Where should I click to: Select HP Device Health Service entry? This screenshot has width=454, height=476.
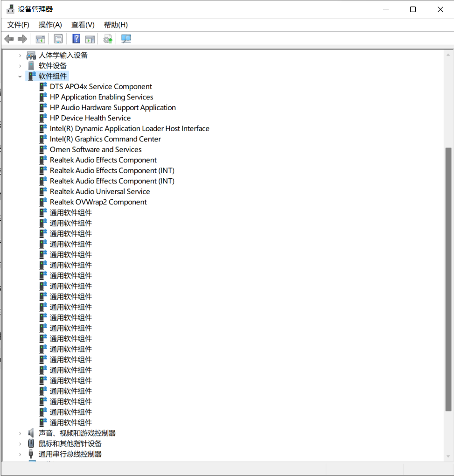pos(90,118)
